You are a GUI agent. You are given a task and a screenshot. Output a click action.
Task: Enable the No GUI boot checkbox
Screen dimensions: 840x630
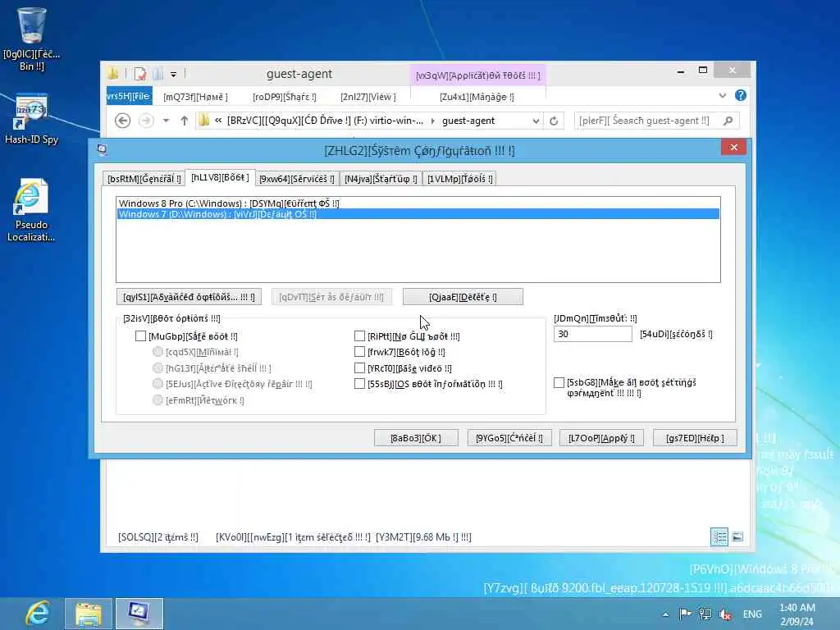[359, 336]
